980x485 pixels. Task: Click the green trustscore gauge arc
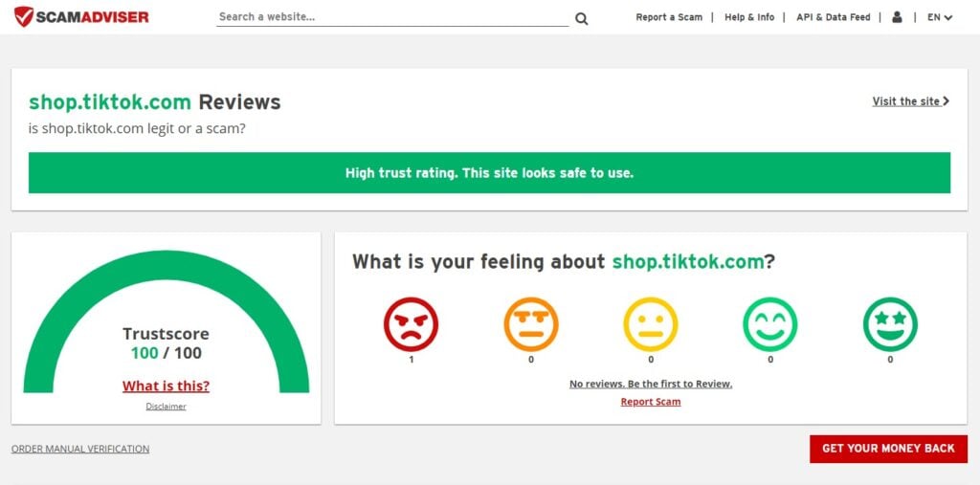(x=166, y=266)
